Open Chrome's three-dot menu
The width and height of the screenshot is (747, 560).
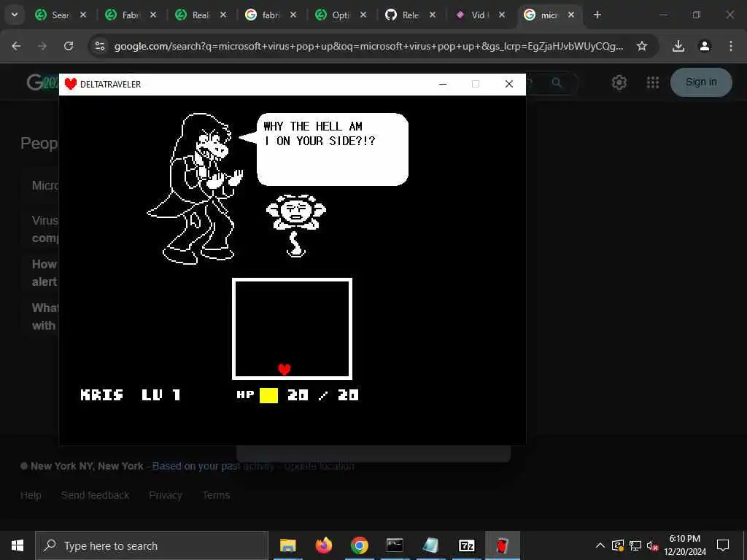point(731,46)
